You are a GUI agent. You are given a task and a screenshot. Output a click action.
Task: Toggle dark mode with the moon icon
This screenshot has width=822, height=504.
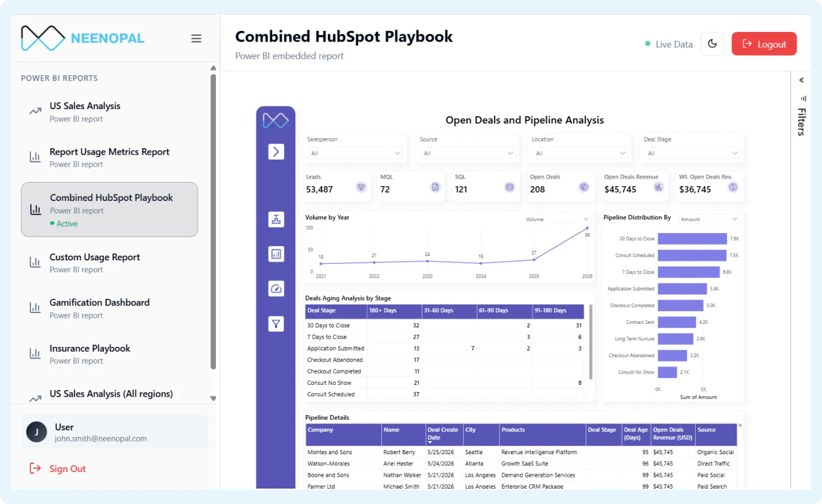tap(712, 44)
